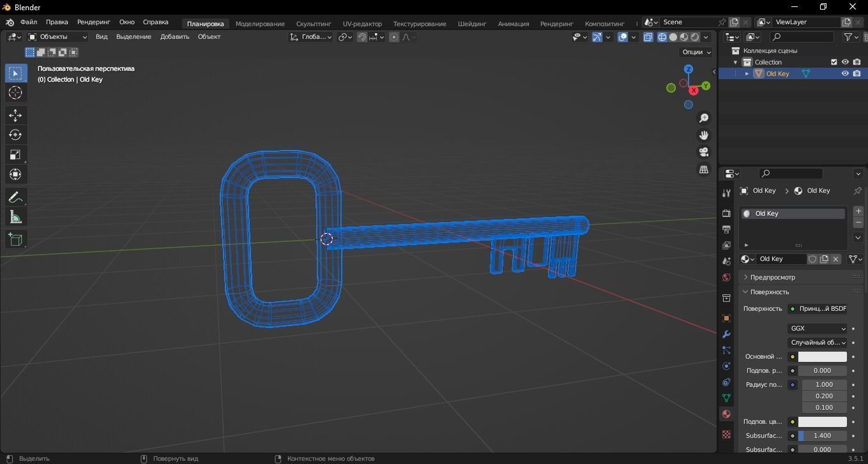The image size is (868, 464).
Task: Pick the Scale tool
Action: coord(15,155)
